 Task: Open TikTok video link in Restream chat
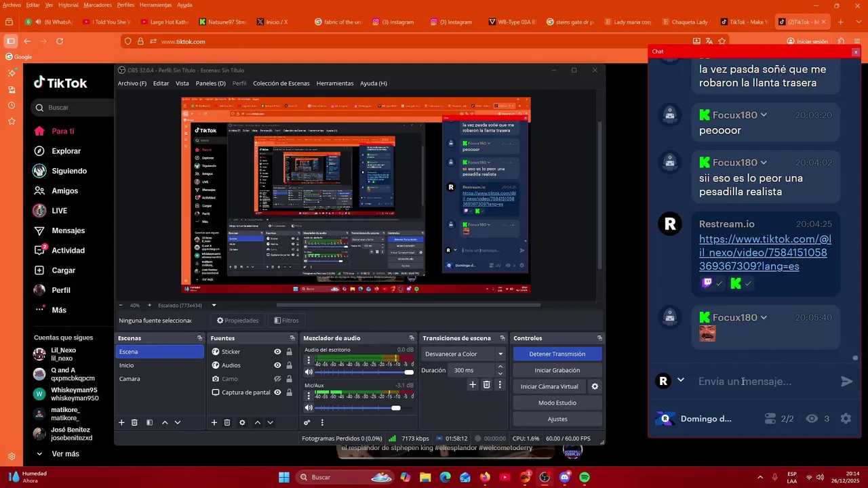[765, 253]
